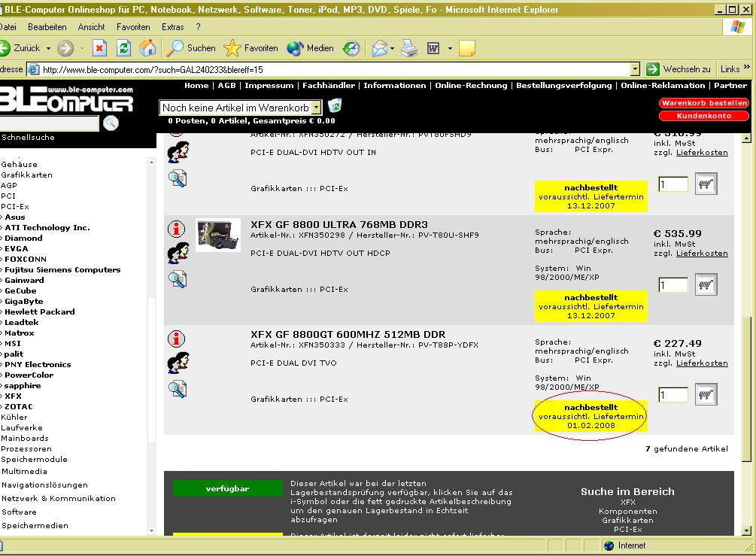The height and width of the screenshot is (556, 756).
Task: Open browsing history clock icon
Action: pos(351,48)
